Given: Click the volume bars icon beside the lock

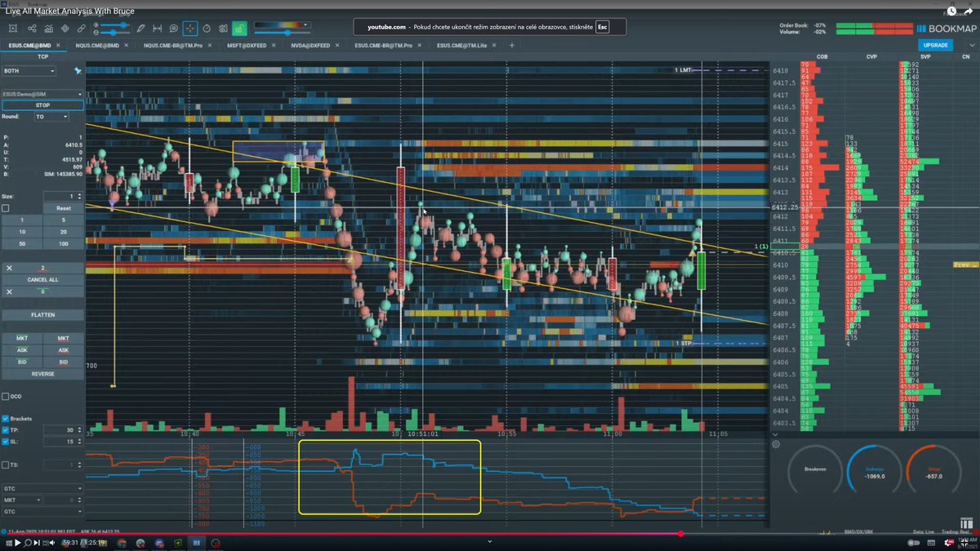Looking at the screenshot, I should point(223,29).
